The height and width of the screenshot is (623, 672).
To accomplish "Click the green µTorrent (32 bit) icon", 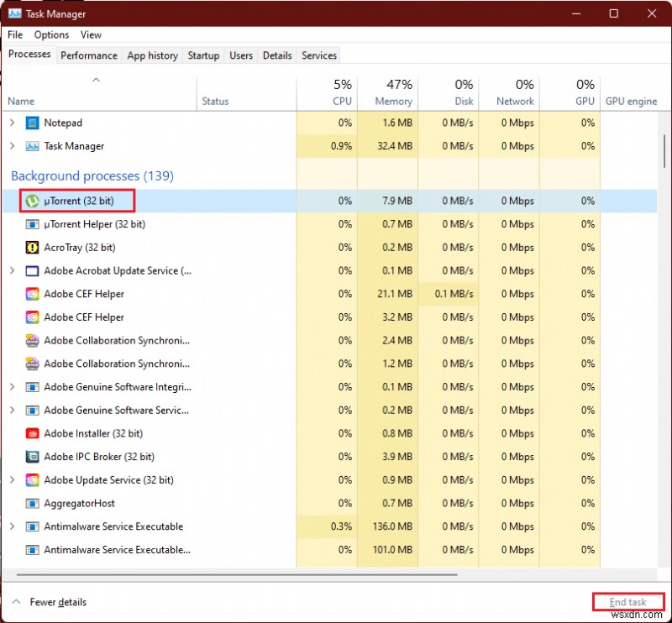I will pyautogui.click(x=32, y=201).
